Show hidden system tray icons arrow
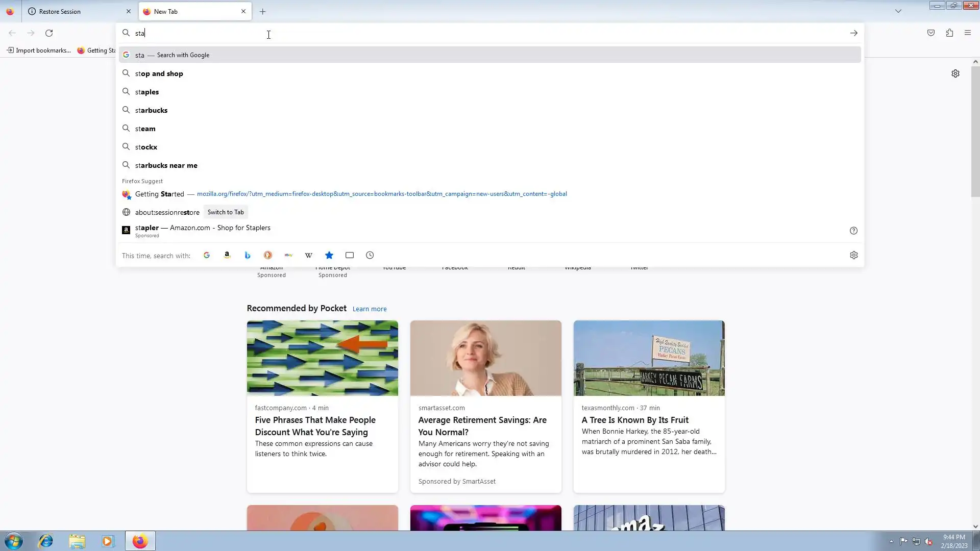Screen dimensions: 980x551 tap(891, 541)
